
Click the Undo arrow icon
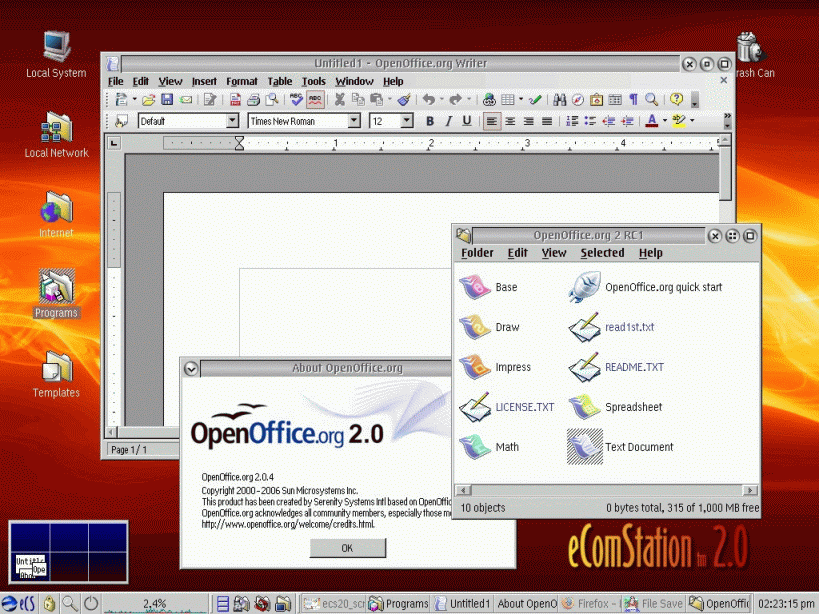(429, 99)
